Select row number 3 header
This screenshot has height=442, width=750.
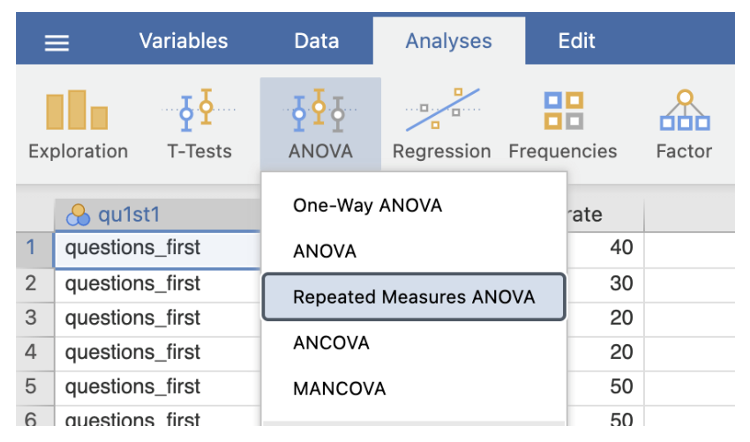[x=30, y=318]
